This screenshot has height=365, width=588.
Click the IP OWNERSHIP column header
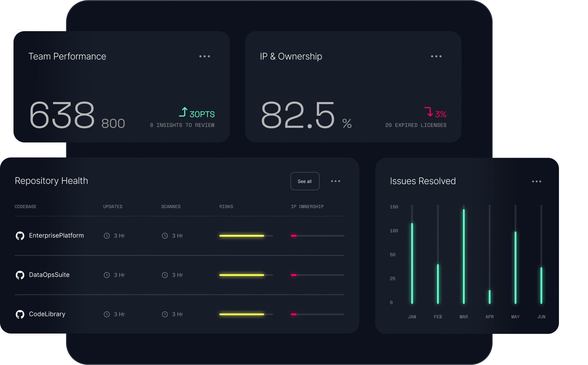(x=307, y=207)
